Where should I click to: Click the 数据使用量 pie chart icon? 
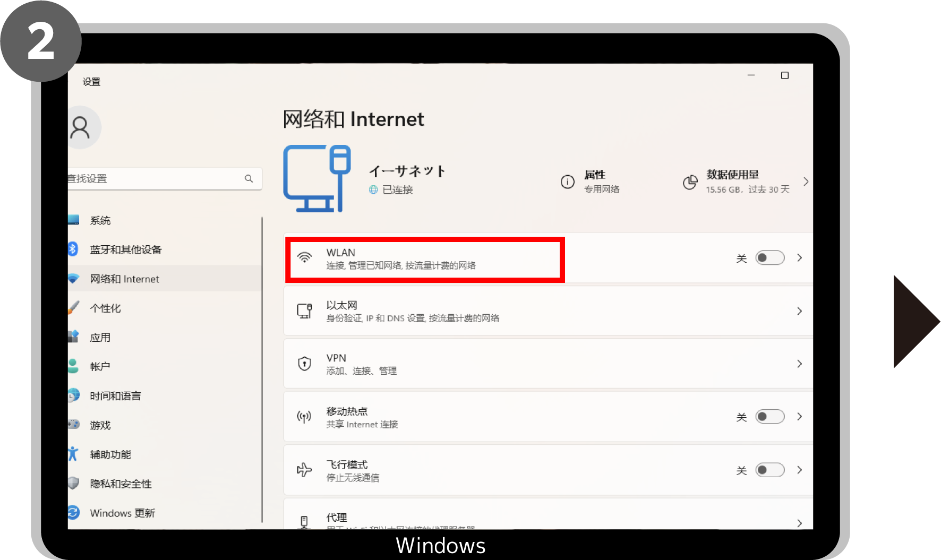click(x=690, y=182)
